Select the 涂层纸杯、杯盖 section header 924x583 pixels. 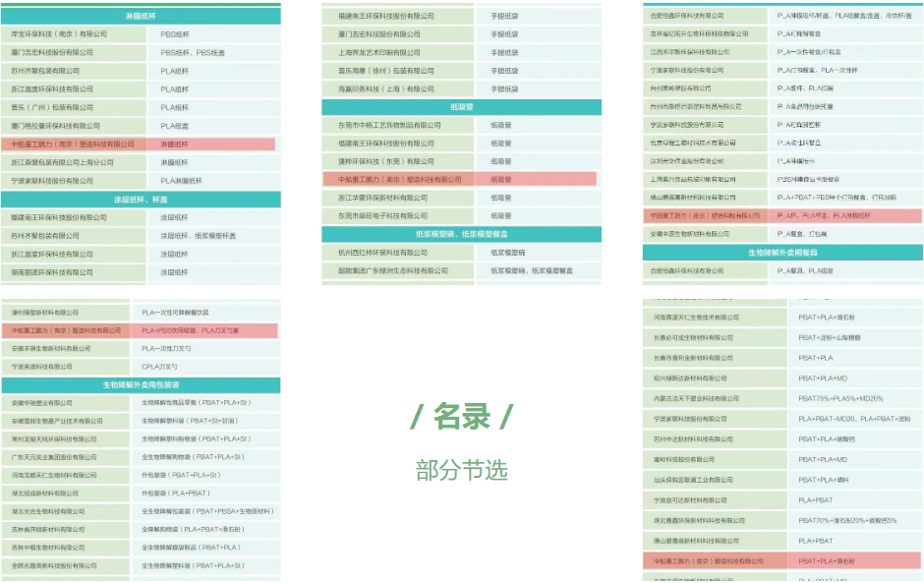point(141,200)
